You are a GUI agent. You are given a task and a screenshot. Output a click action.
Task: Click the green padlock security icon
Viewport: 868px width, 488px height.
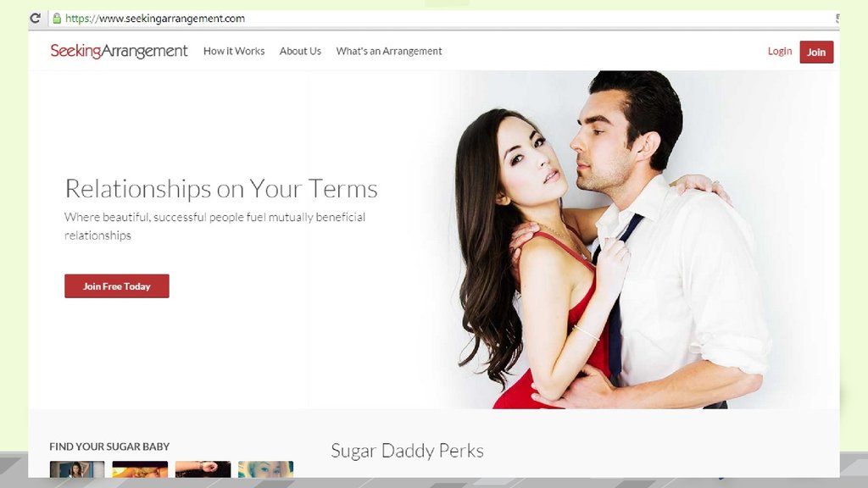tap(57, 19)
